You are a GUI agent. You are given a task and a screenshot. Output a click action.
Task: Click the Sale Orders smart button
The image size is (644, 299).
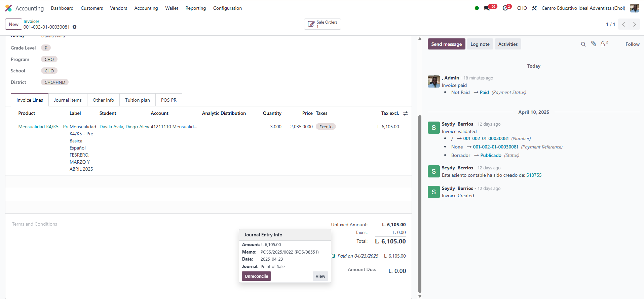pos(322,24)
